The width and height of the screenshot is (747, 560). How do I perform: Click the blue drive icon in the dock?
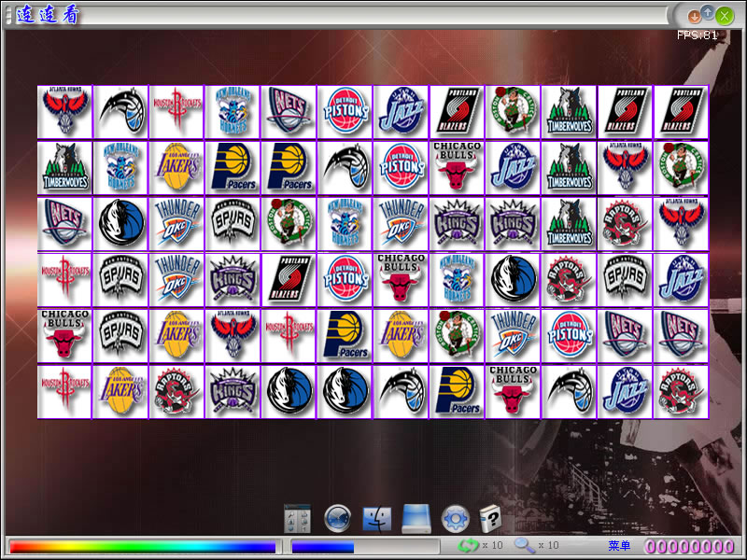click(x=416, y=519)
